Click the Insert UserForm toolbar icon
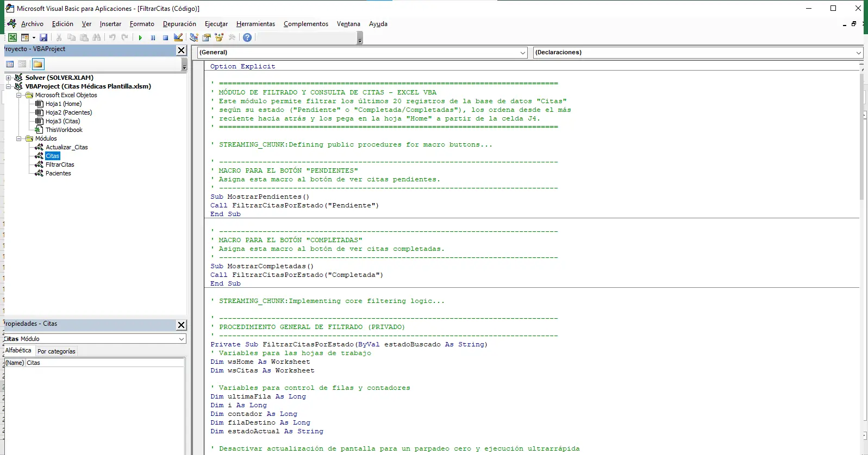868x455 pixels. coord(24,37)
